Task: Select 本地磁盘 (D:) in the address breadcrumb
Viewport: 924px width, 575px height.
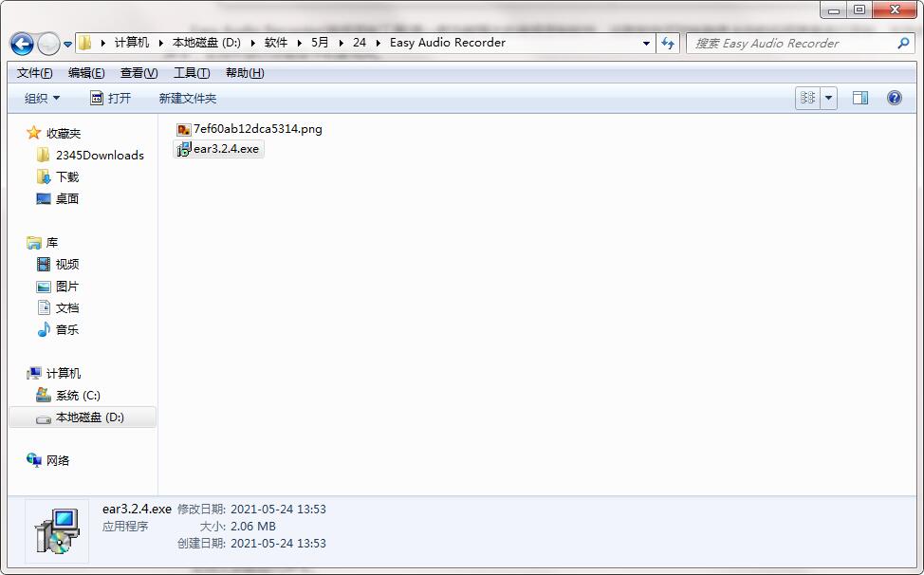Action: pyautogui.click(x=206, y=43)
